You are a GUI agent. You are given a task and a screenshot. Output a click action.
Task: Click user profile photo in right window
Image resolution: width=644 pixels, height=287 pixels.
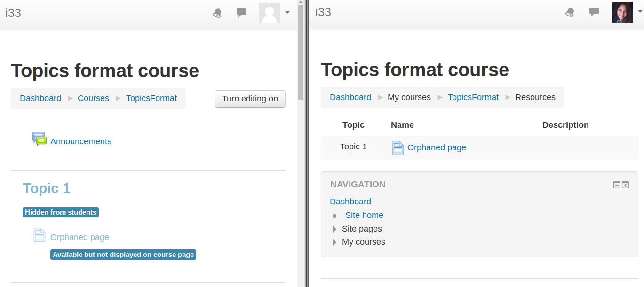pyautogui.click(x=622, y=12)
